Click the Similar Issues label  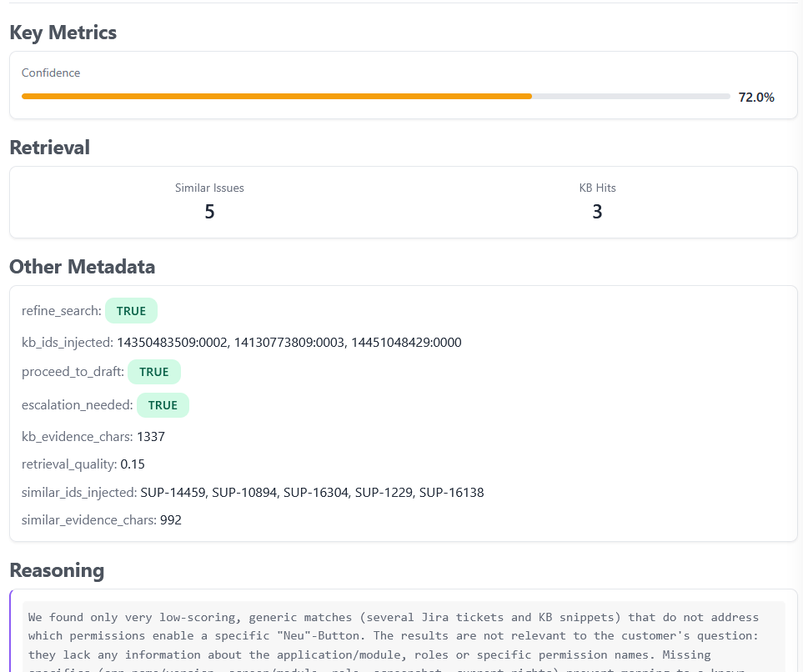click(x=209, y=188)
